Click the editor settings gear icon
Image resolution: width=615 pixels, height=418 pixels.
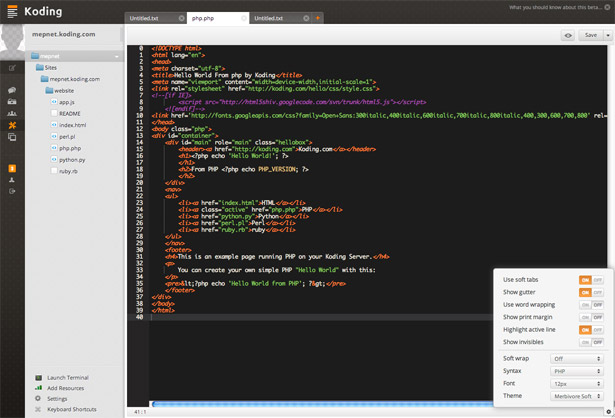608,412
